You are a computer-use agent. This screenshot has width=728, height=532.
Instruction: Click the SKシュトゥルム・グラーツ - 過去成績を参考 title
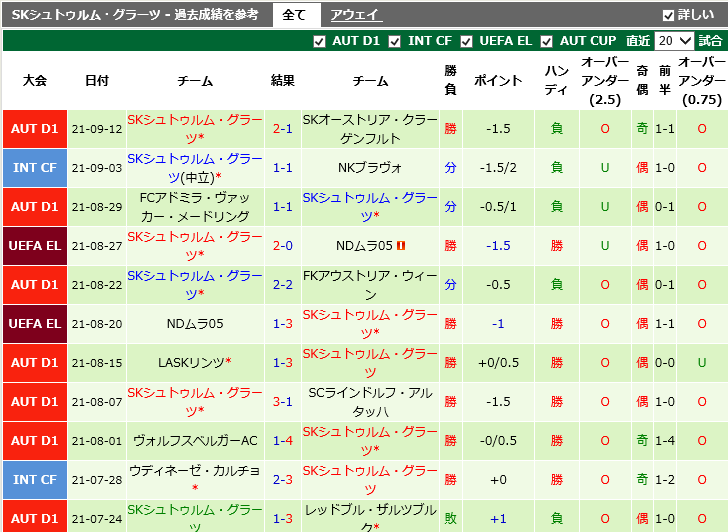click(x=135, y=15)
